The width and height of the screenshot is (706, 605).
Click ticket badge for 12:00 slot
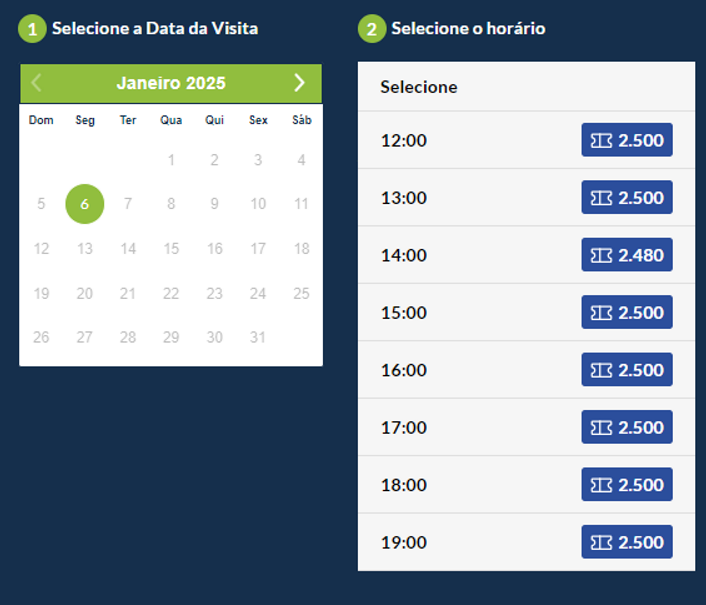click(627, 140)
